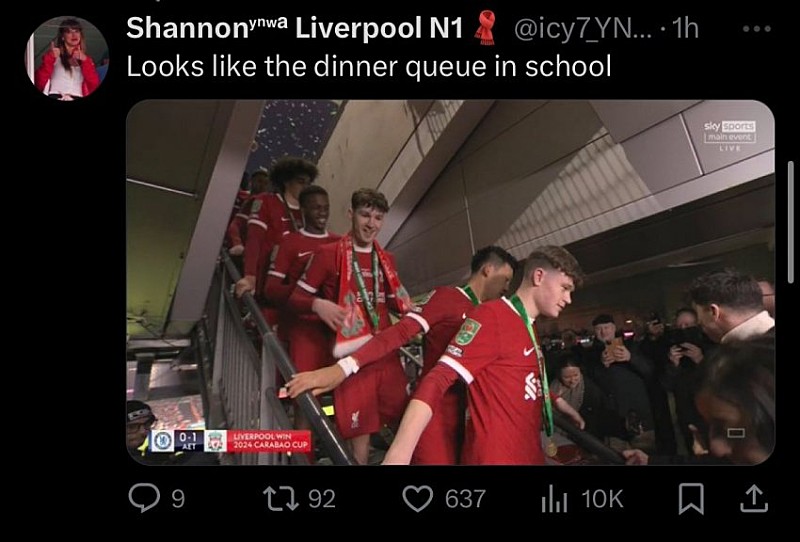Click the 637 likes count
Screen dimensions: 800x542
[465, 499]
